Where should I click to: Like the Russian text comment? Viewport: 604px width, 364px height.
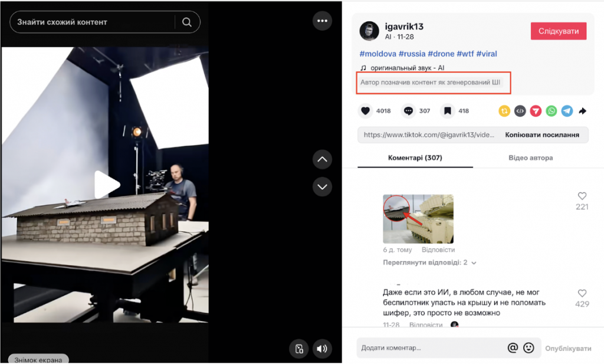pyautogui.click(x=582, y=294)
